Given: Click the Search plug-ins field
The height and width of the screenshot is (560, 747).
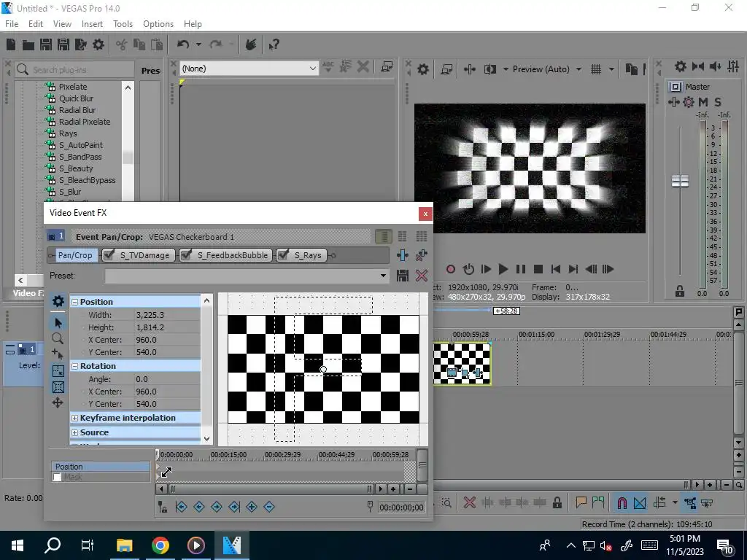Looking at the screenshot, I should [75, 70].
